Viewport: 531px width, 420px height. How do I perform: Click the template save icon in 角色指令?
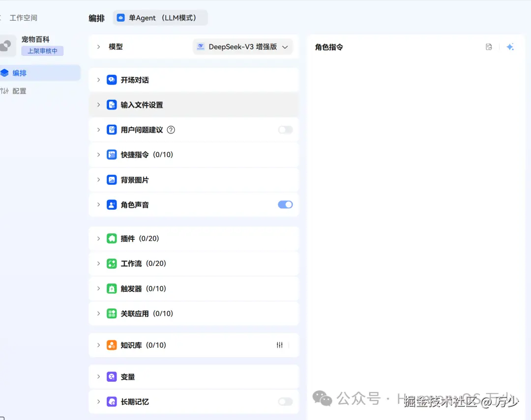click(489, 47)
